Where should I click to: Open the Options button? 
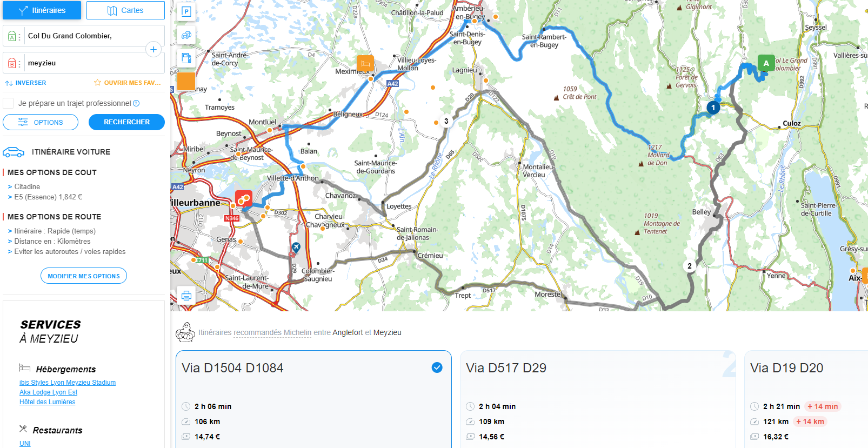click(x=41, y=122)
